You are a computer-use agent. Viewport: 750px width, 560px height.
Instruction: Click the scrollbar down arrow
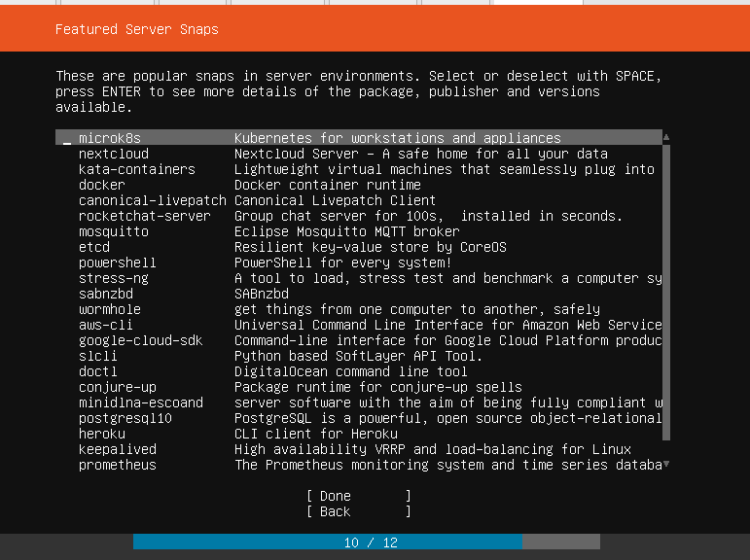pos(666,465)
